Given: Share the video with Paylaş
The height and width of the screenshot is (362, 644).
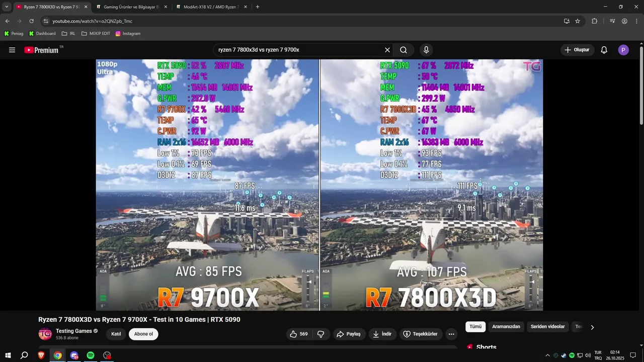Looking at the screenshot, I should [x=349, y=334].
